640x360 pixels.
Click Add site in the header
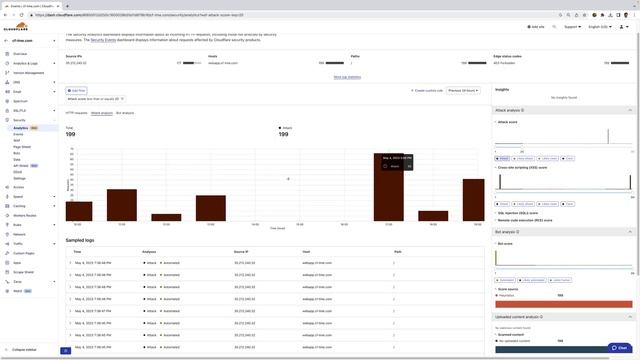click(x=536, y=27)
